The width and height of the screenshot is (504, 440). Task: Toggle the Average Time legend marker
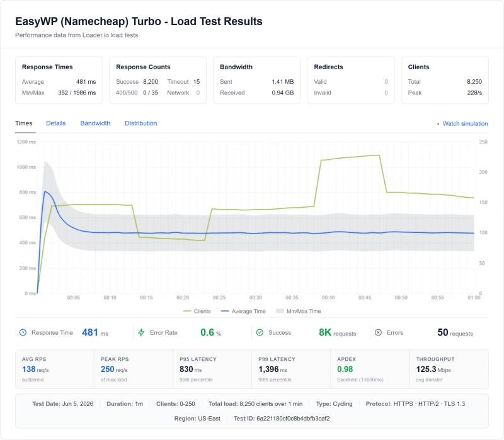coord(225,311)
